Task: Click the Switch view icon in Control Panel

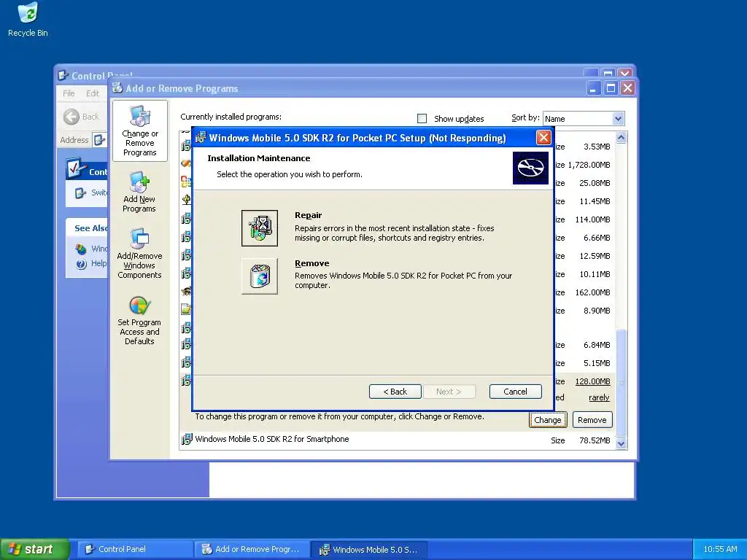Action: [x=80, y=192]
